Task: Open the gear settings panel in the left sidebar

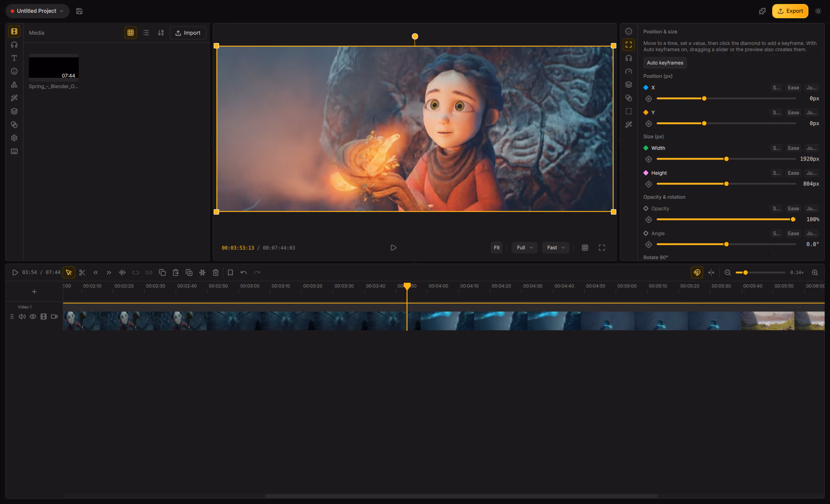Action: [14, 138]
